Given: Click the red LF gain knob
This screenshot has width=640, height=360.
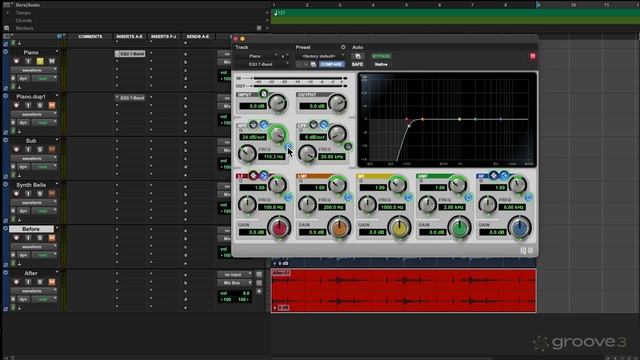Looking at the screenshot, I should click(279, 228).
